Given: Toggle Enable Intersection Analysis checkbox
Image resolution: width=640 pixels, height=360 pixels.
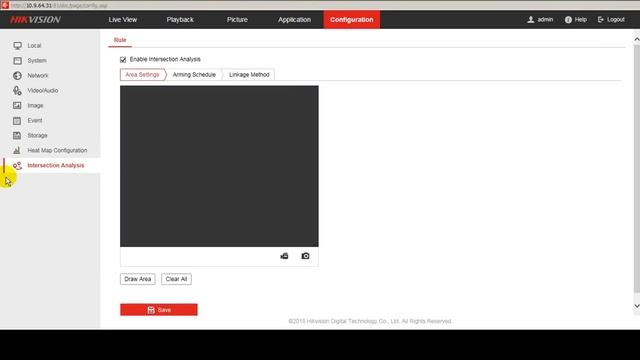Looking at the screenshot, I should [123, 60].
